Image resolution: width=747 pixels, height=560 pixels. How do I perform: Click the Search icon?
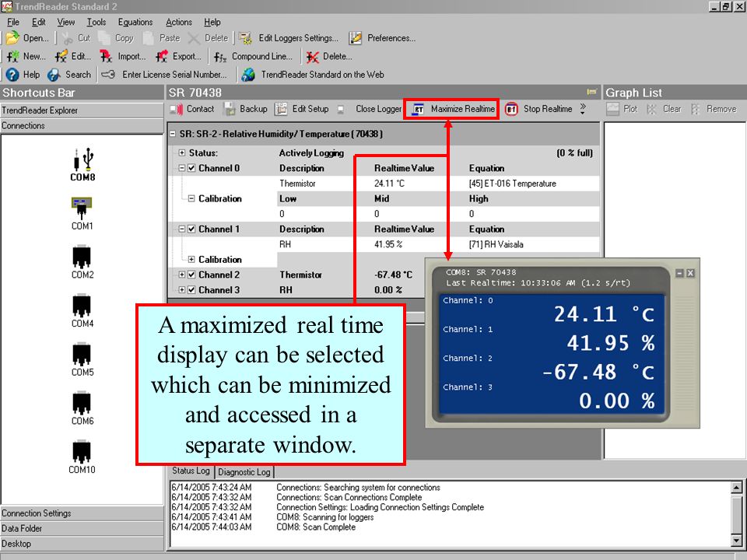[x=54, y=75]
